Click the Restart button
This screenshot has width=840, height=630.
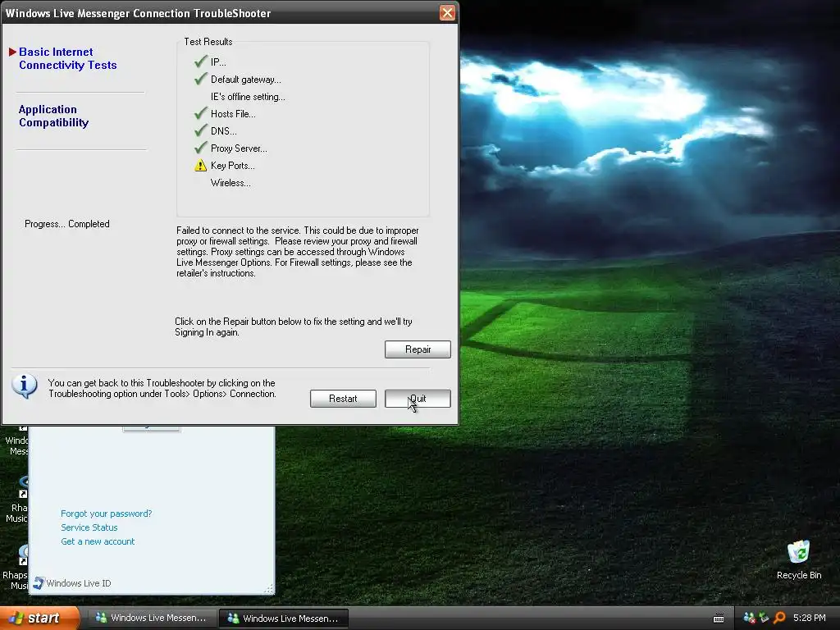point(343,399)
